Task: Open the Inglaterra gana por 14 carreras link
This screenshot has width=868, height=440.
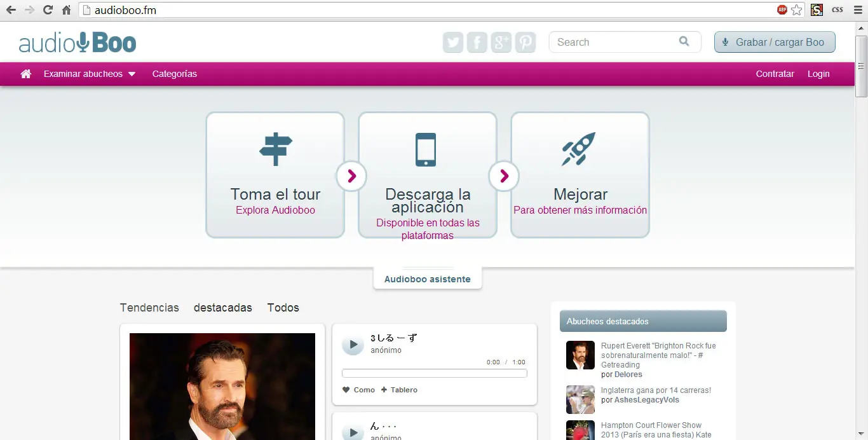Action: [x=656, y=390]
